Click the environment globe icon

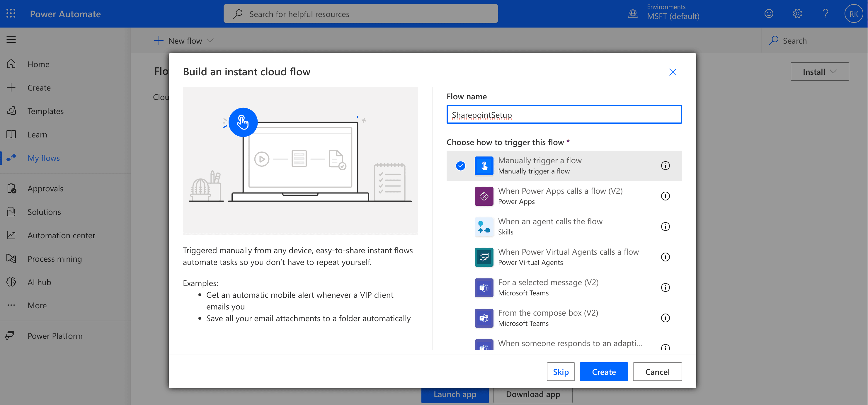pos(633,13)
